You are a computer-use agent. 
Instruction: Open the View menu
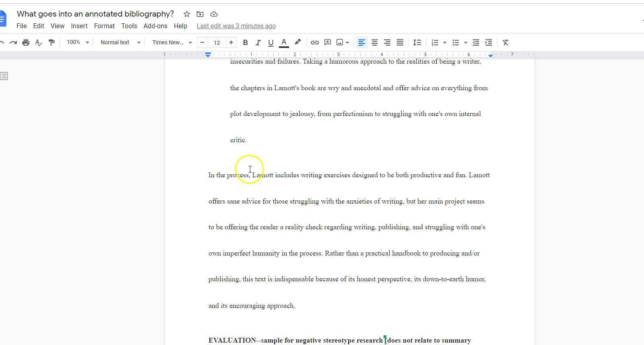coord(57,26)
